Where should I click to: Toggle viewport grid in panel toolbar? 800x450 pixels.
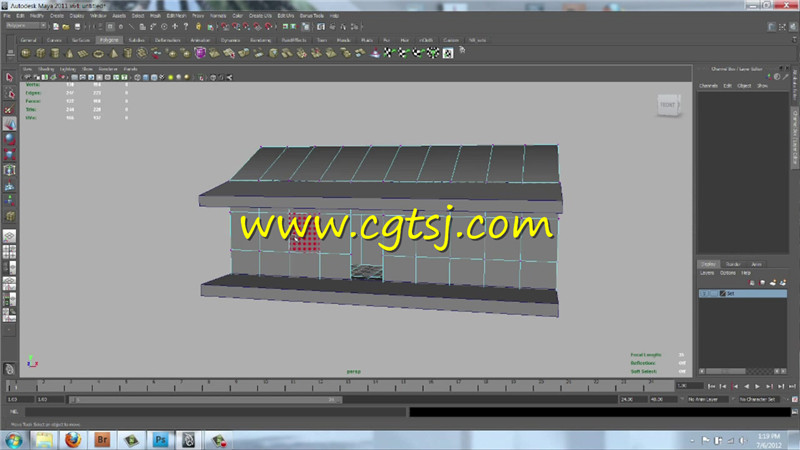pyautogui.click(x=74, y=78)
